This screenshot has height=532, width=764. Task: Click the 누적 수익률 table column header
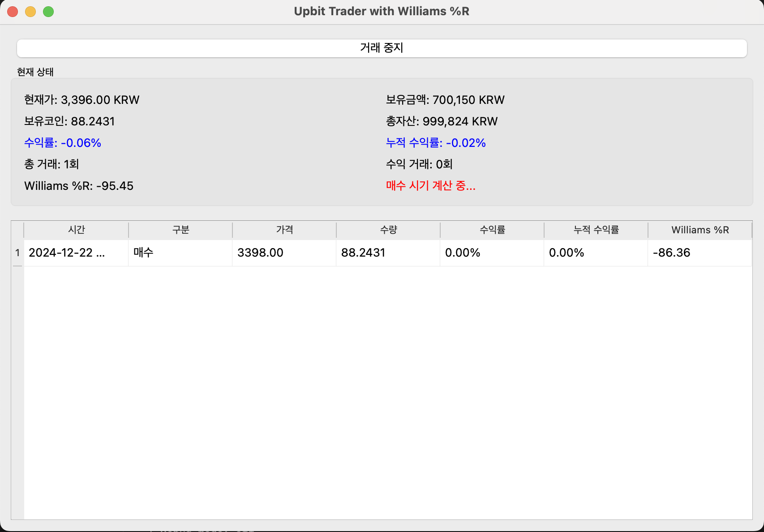point(596,230)
